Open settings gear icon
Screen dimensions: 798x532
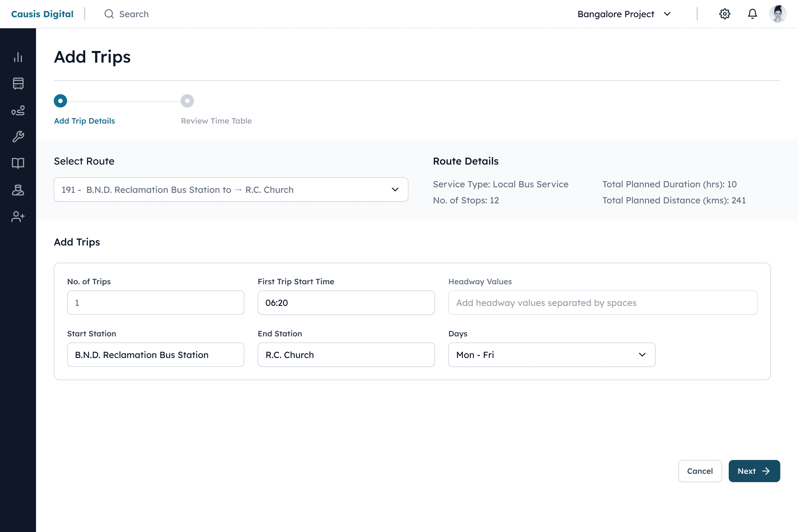pos(724,14)
